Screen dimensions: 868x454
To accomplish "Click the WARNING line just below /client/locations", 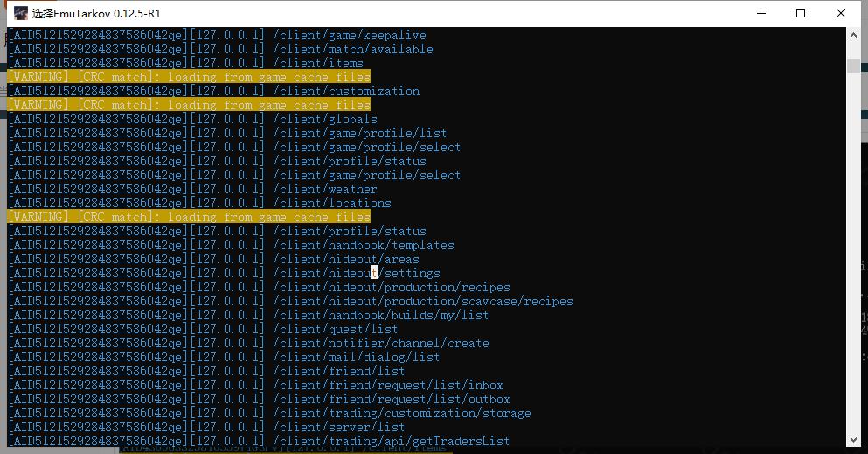I will (190, 217).
